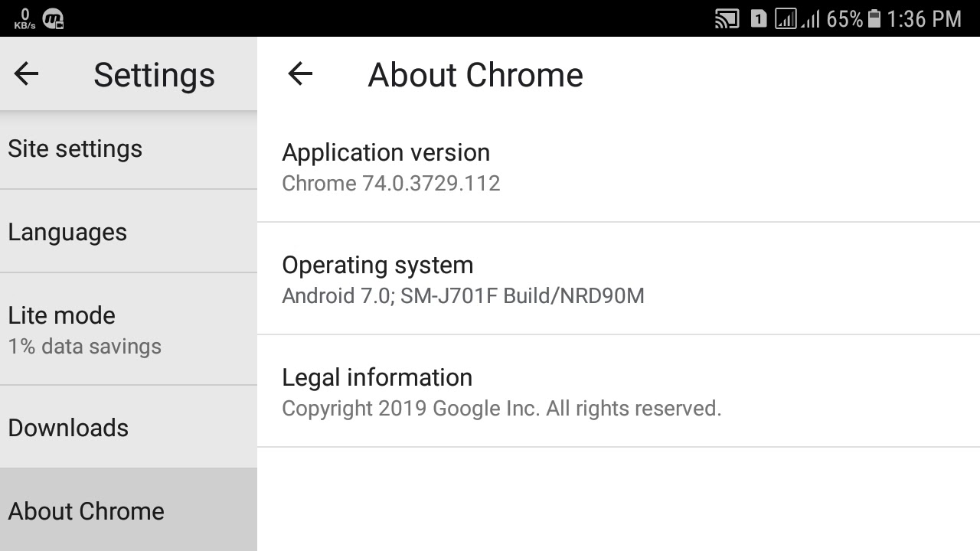Screen dimensions: 980x551
Task: Tap version text Chrome 74.0.3729.112
Action: [x=391, y=184]
